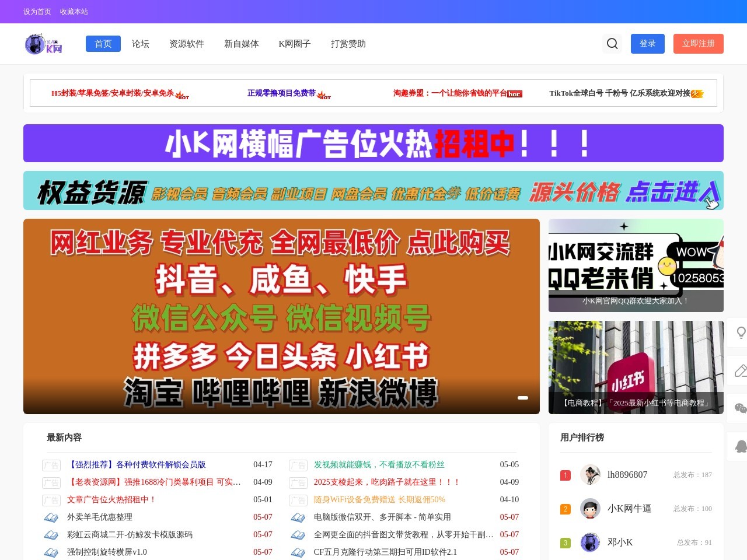Open 随身WiFi设备免费赠送 post
The image size is (747, 560).
coord(379,500)
